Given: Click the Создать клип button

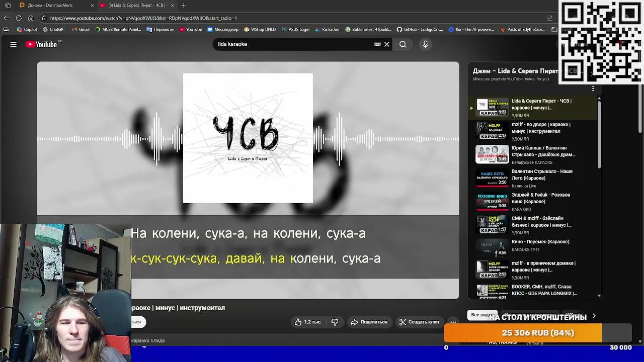Looking at the screenshot, I should (x=419, y=322).
